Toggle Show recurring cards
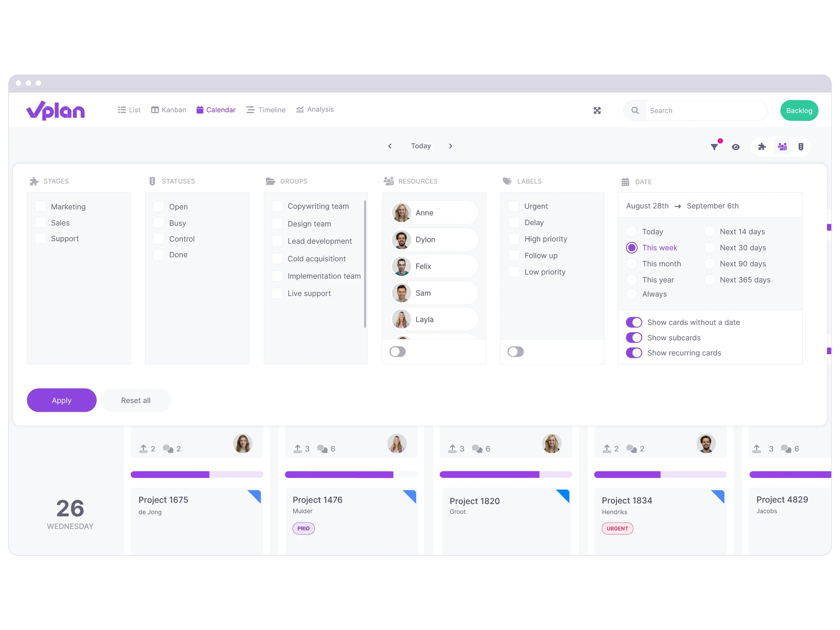The image size is (840, 630). point(634,353)
